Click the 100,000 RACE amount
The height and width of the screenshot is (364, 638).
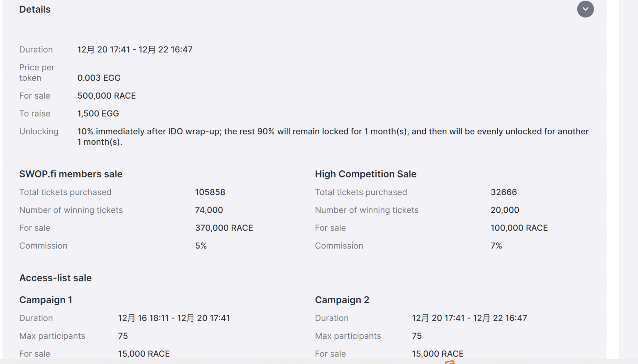[519, 228]
